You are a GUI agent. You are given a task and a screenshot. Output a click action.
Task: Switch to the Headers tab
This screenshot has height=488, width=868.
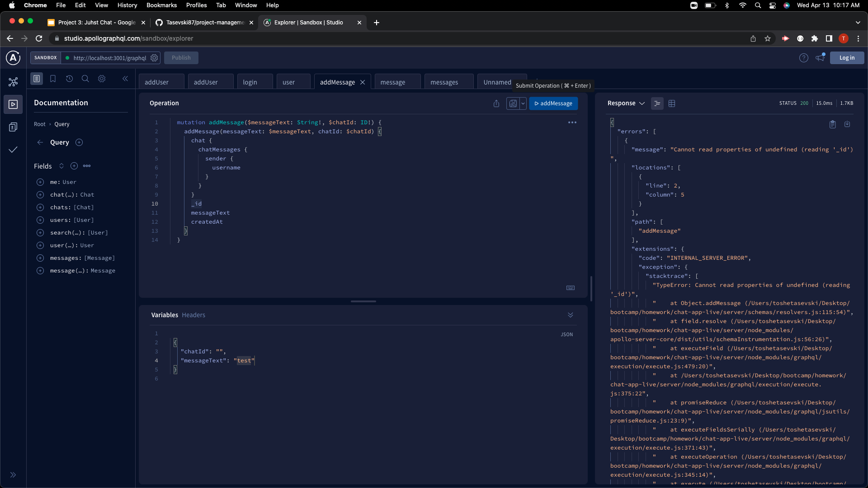(x=193, y=315)
